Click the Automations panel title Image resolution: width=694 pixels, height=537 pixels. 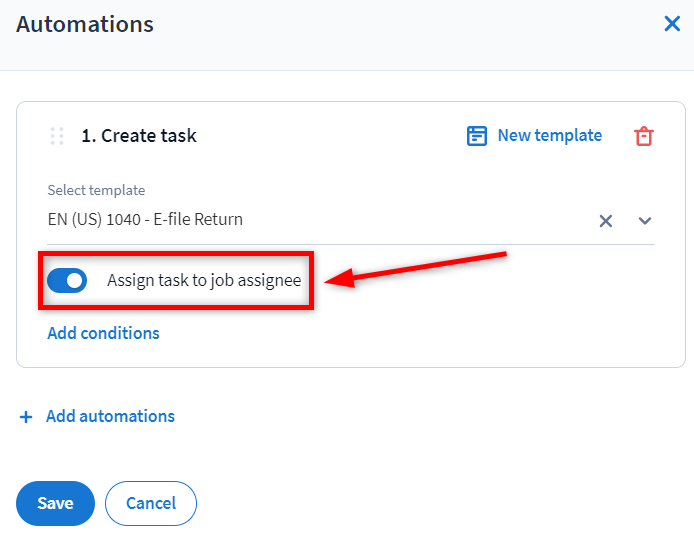click(x=85, y=24)
